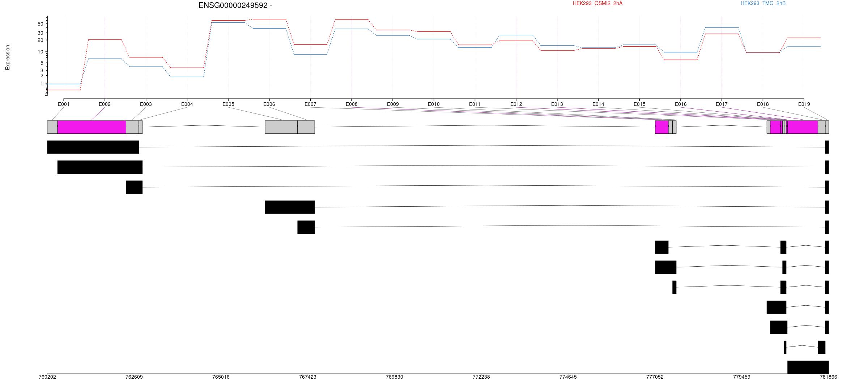
Task: Click genomic coordinate 769830
Action: pyautogui.click(x=395, y=377)
